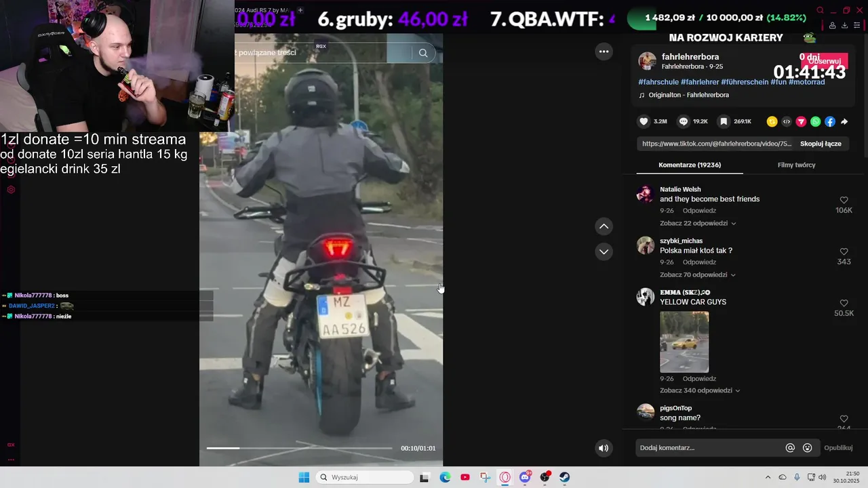
Task: Go to previous video with up arrow
Action: tap(604, 226)
